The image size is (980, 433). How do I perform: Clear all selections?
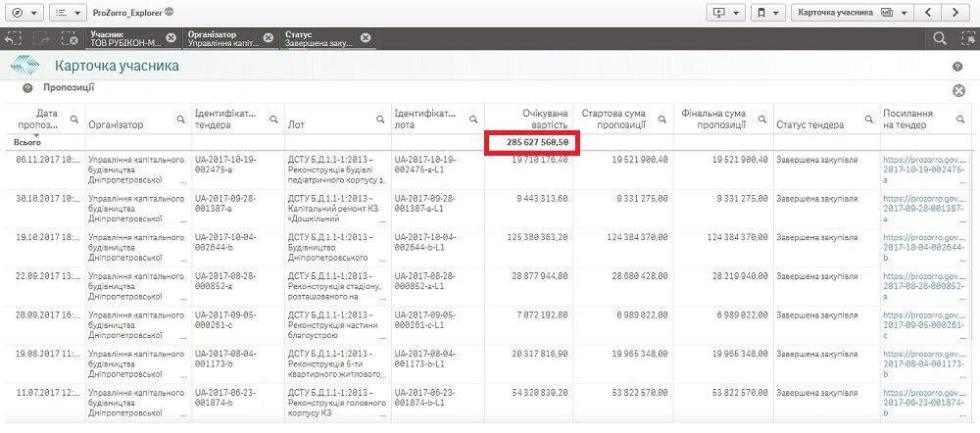tap(69, 38)
